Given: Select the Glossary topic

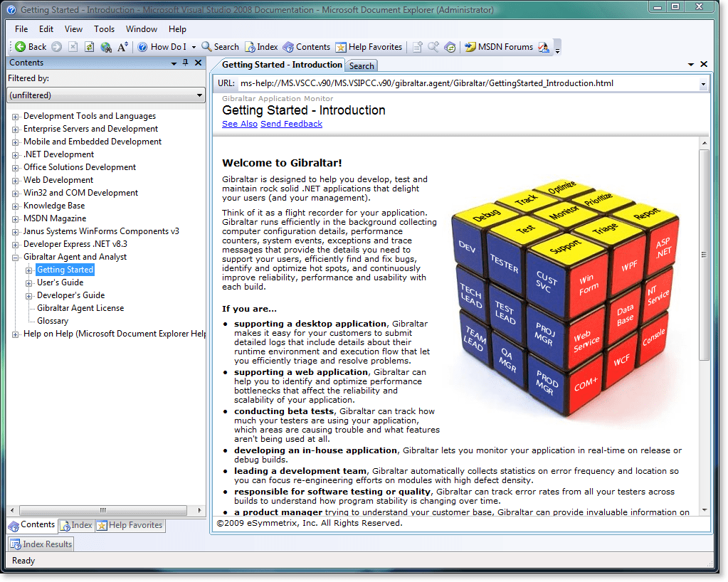Looking at the screenshot, I should pos(53,321).
